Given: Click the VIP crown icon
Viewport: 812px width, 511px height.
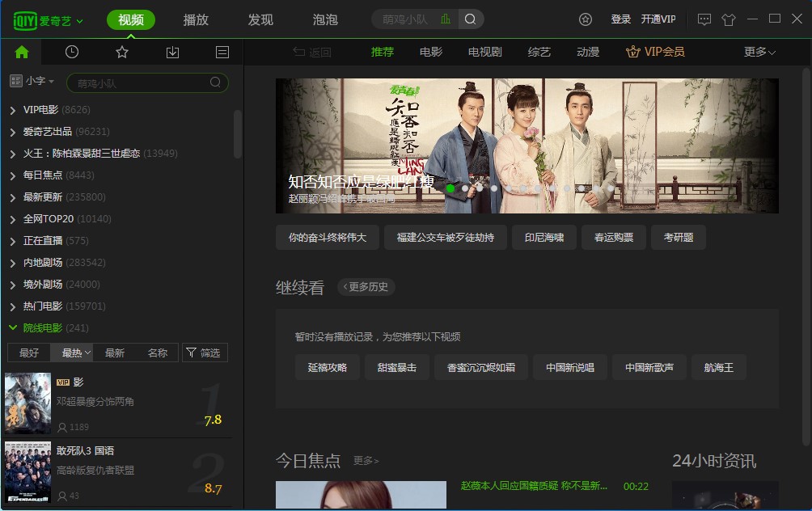Looking at the screenshot, I should coord(632,52).
